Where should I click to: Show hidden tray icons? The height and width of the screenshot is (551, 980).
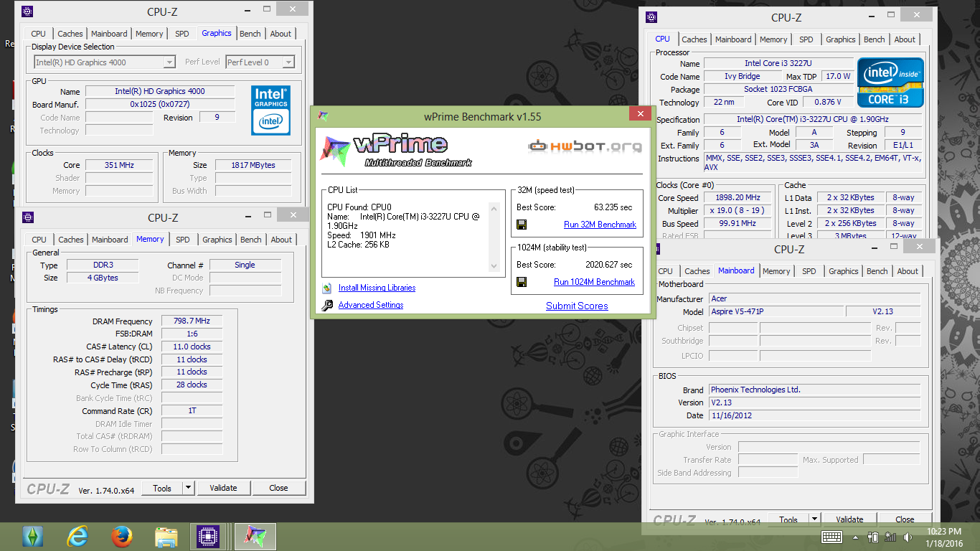856,537
